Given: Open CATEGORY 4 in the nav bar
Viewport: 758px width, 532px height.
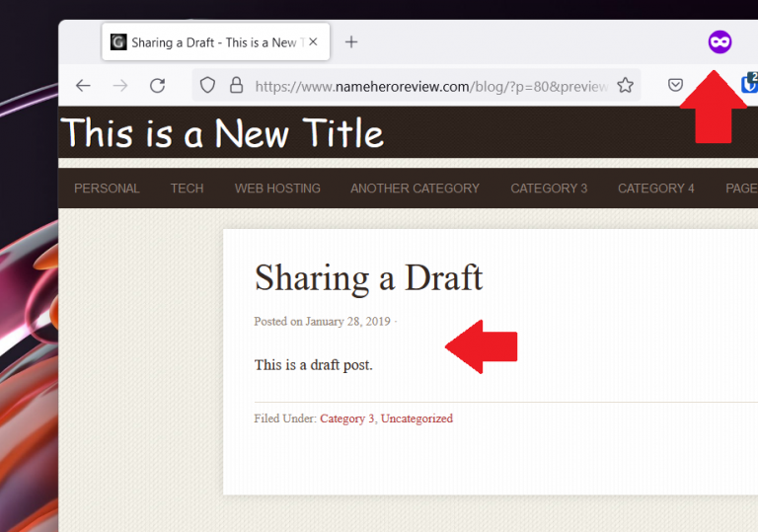Looking at the screenshot, I should tap(656, 189).
